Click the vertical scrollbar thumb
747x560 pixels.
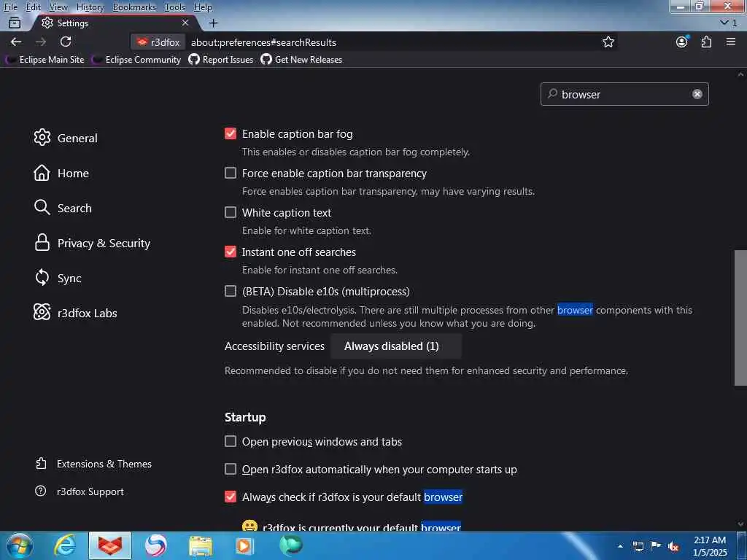pyautogui.click(x=740, y=318)
